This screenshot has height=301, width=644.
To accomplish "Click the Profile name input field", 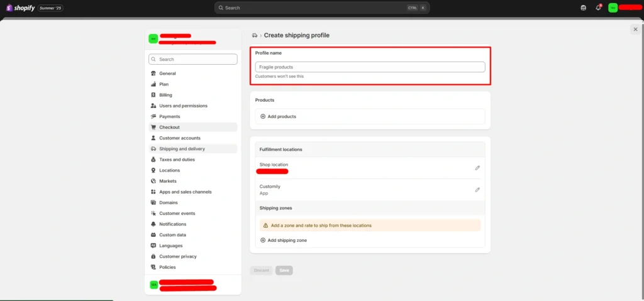I will 370,67.
